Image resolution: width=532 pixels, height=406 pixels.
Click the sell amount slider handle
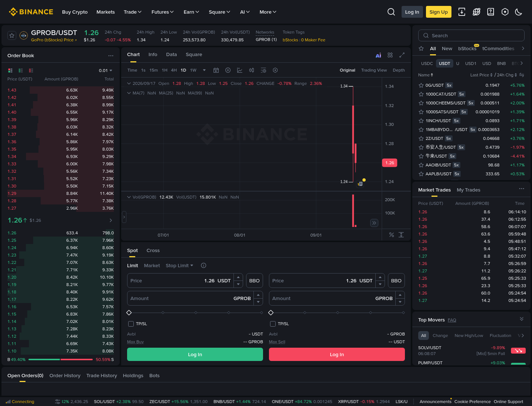tap(271, 313)
